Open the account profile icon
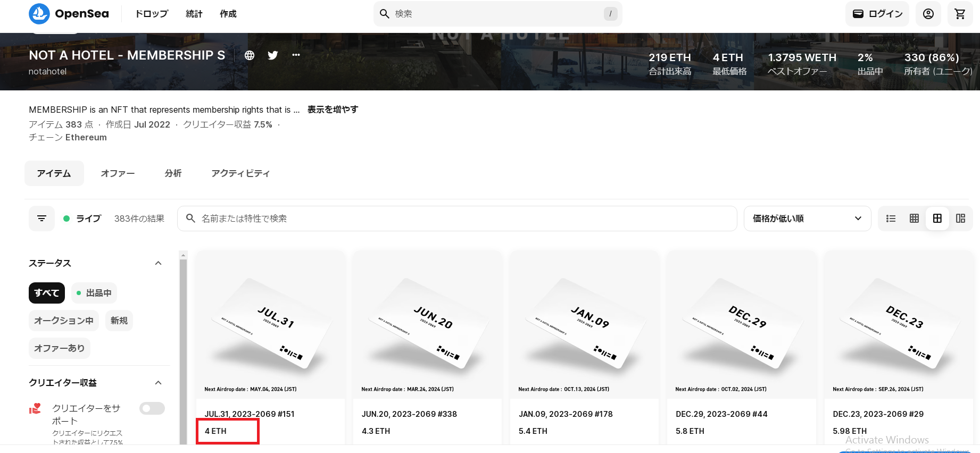The image size is (980, 453). click(x=928, y=14)
